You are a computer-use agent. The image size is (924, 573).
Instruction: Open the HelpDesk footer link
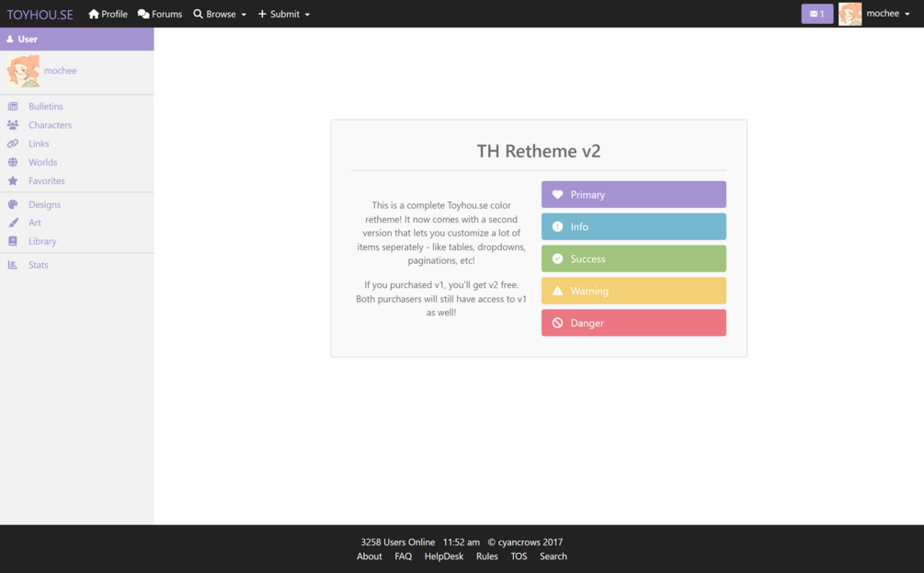click(x=444, y=556)
